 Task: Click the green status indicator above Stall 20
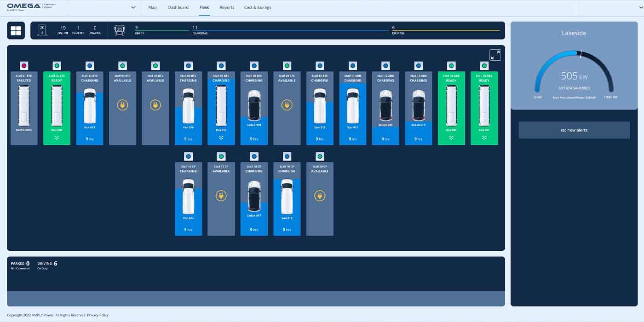point(320,156)
